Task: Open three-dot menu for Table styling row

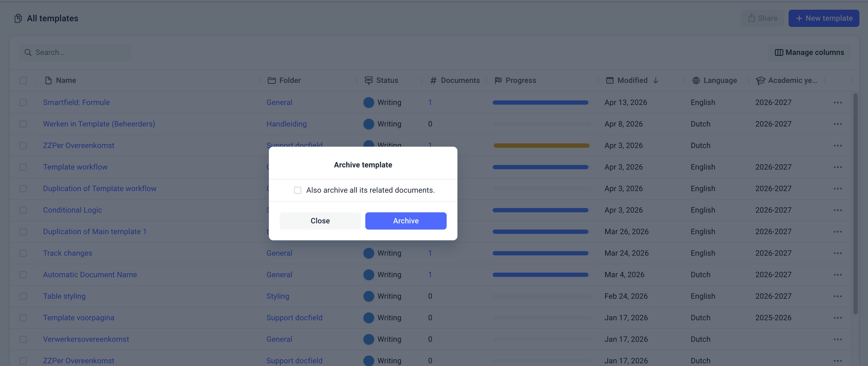Action: point(838,296)
